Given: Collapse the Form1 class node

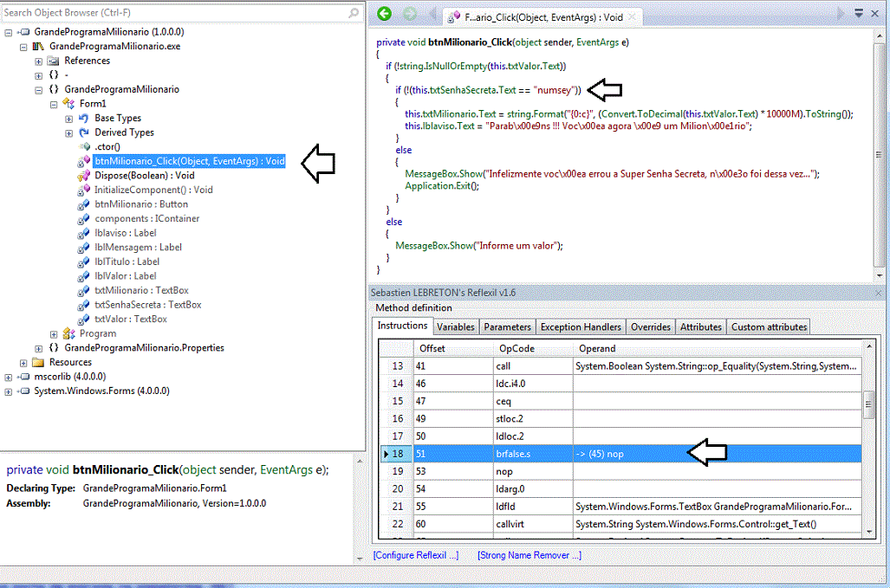Looking at the screenshot, I should 54,104.
